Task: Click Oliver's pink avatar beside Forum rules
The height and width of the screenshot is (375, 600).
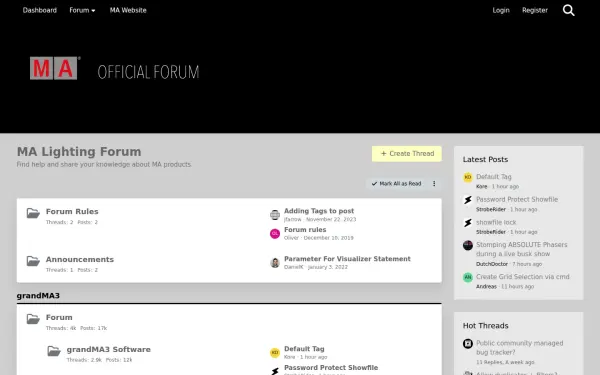Action: [x=275, y=233]
